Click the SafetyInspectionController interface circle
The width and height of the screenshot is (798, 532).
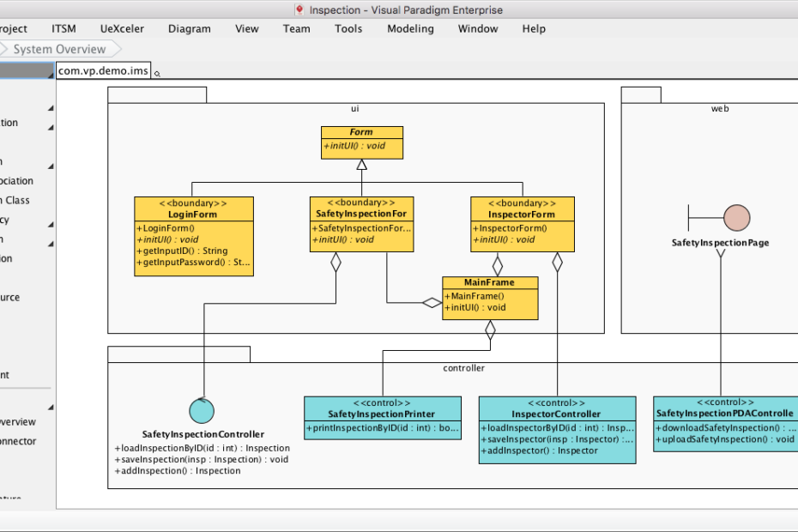coord(202,410)
